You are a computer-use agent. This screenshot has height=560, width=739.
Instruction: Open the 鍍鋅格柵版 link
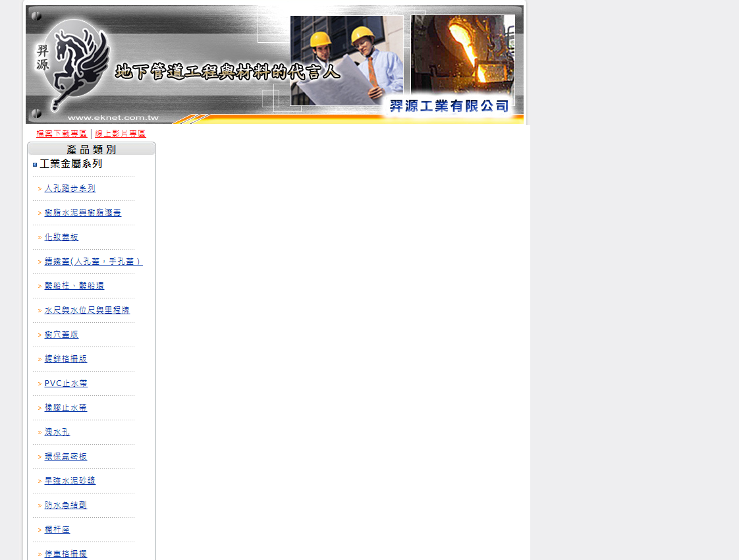[65, 358]
